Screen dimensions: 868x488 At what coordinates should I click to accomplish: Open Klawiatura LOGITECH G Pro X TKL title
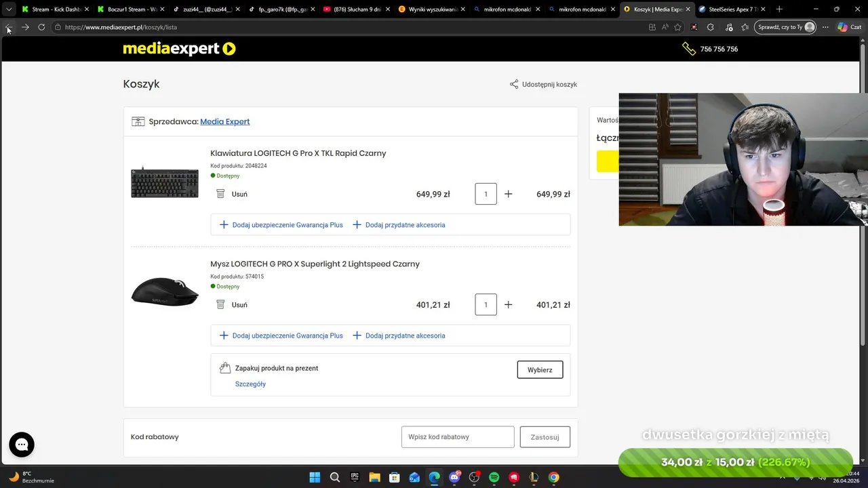[298, 153]
